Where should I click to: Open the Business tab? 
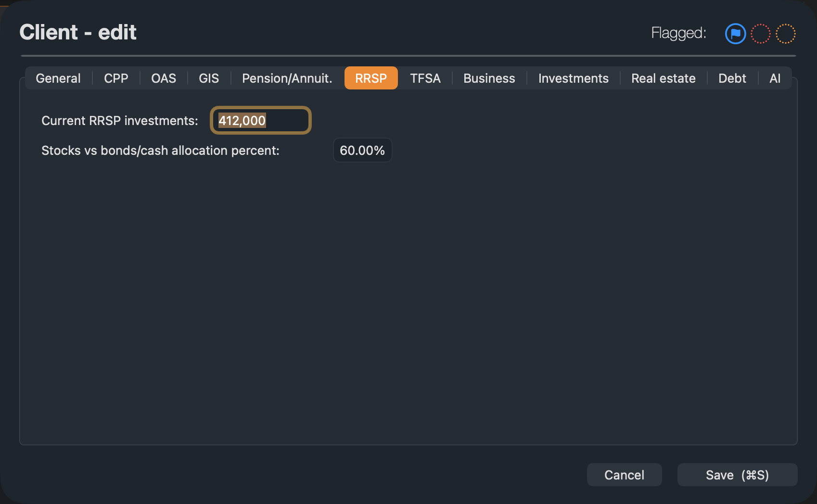(489, 78)
